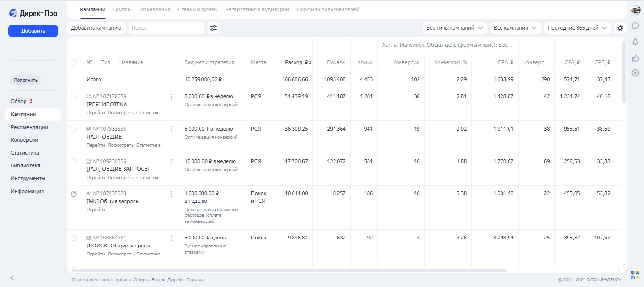Open the notifications bell icon
This screenshot has height=287, width=644.
pyautogui.click(x=635, y=42)
